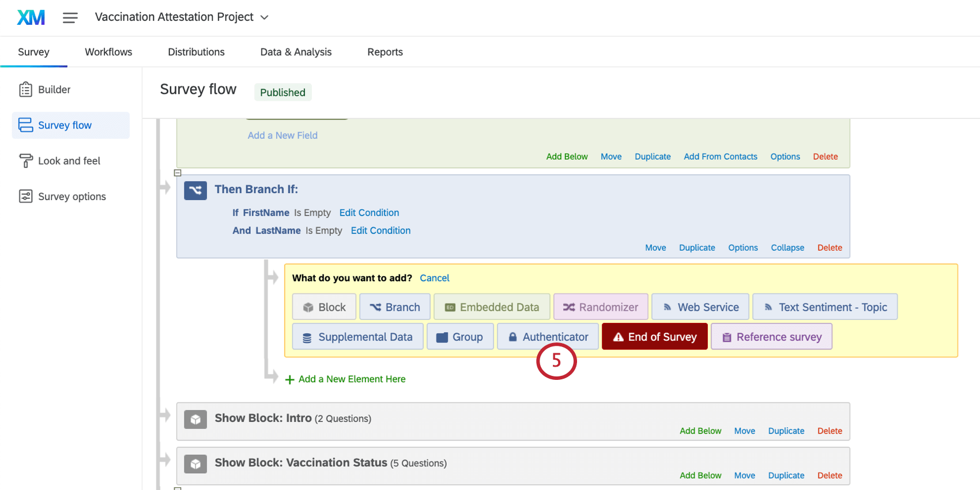Click the XM logo icon
This screenshot has width=980, height=490.
click(31, 17)
